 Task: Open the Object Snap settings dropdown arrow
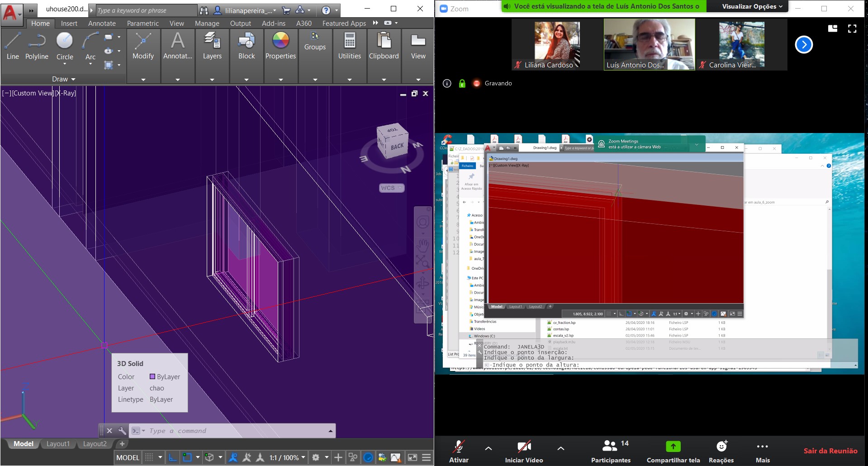[x=198, y=457]
